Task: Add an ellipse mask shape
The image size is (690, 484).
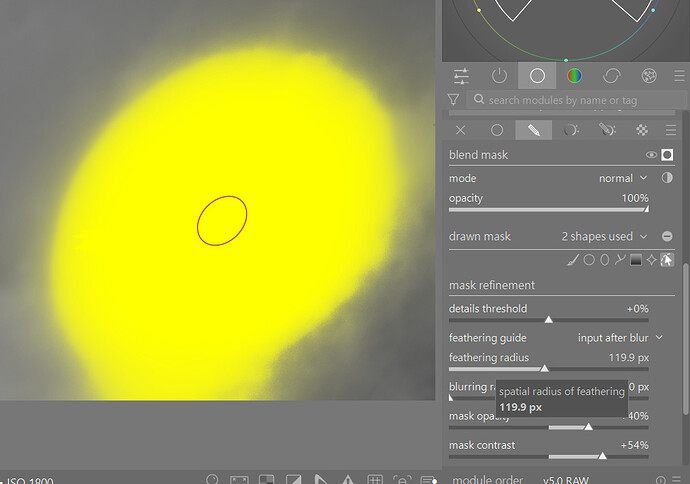Action: click(x=605, y=260)
